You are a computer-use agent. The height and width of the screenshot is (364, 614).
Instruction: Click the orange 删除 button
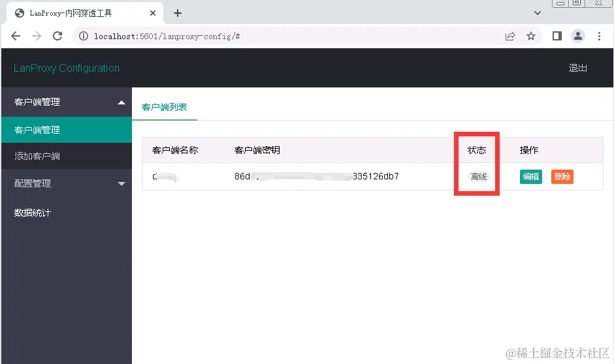point(562,177)
